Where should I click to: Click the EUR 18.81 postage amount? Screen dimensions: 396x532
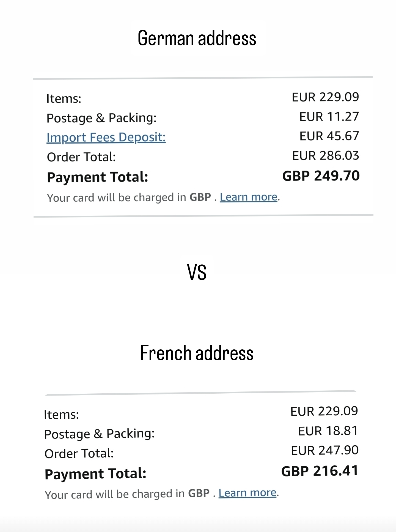[x=328, y=431]
